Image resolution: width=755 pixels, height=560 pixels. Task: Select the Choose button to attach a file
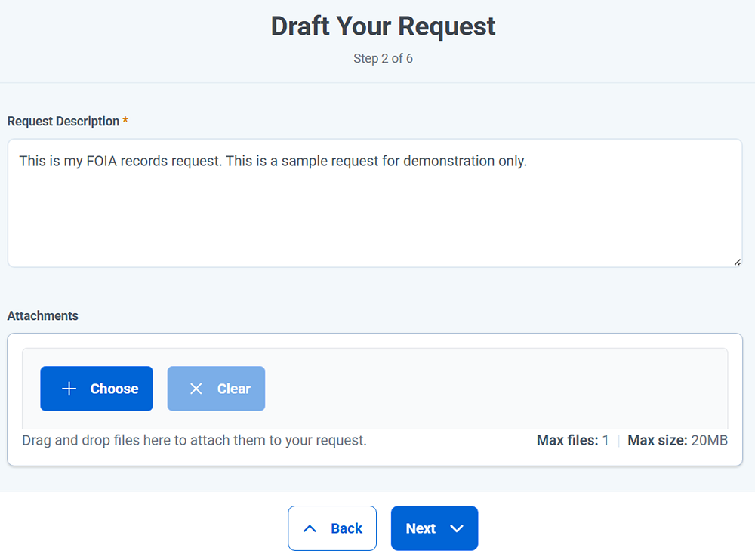point(97,388)
